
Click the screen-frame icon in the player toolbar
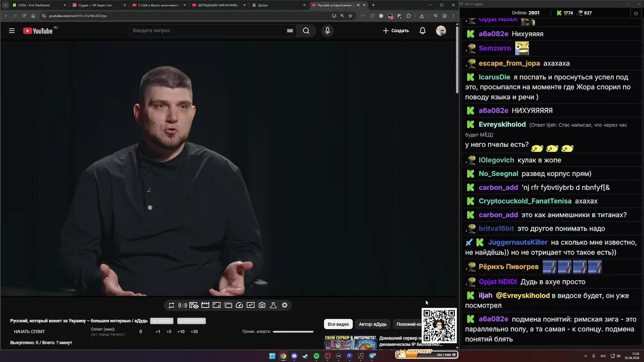(x=216, y=305)
